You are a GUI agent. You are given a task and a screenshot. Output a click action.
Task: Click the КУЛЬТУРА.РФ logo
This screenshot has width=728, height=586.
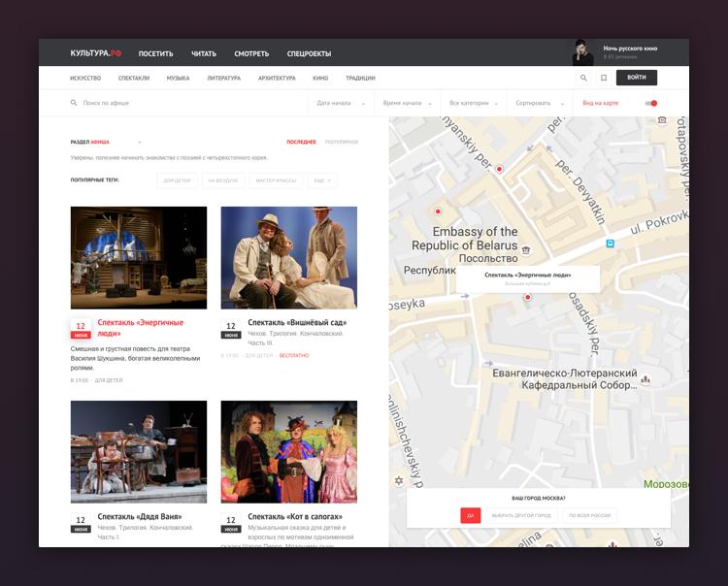(x=96, y=52)
